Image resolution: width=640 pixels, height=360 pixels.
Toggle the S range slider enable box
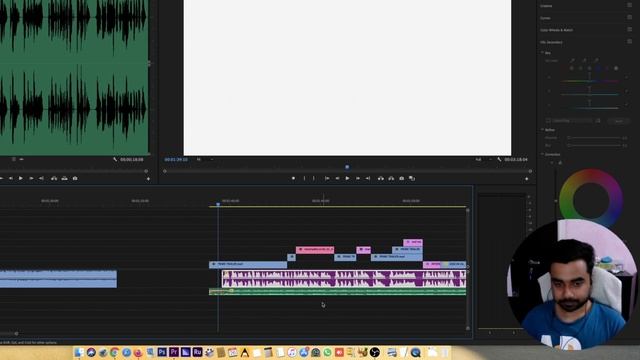628,91
